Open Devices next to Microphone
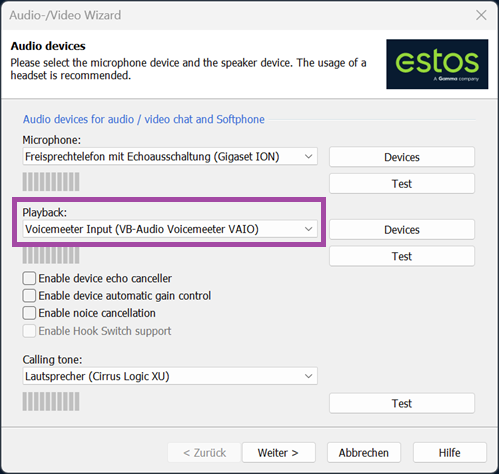This screenshot has height=474, width=499. point(402,157)
